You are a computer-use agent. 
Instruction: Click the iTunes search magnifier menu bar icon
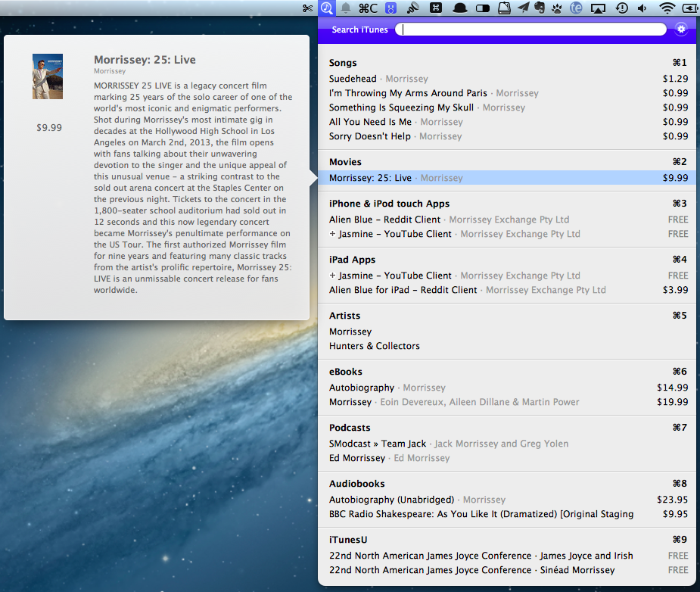click(327, 8)
